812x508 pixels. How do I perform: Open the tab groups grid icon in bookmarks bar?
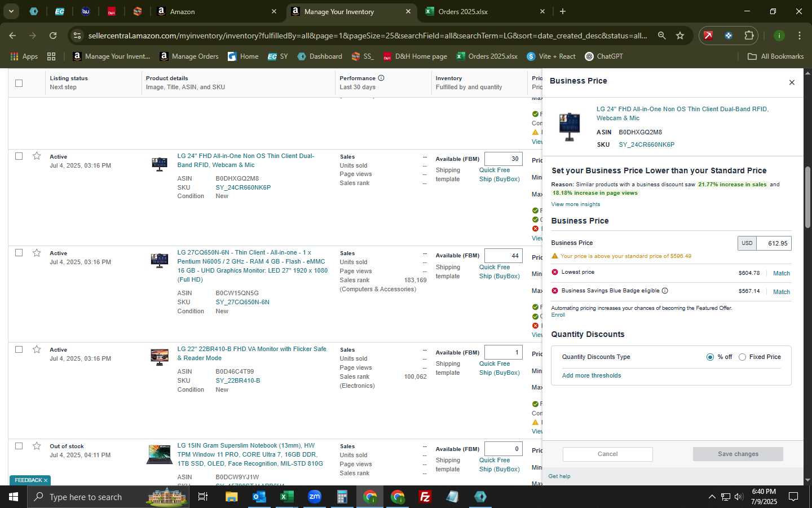coord(51,56)
